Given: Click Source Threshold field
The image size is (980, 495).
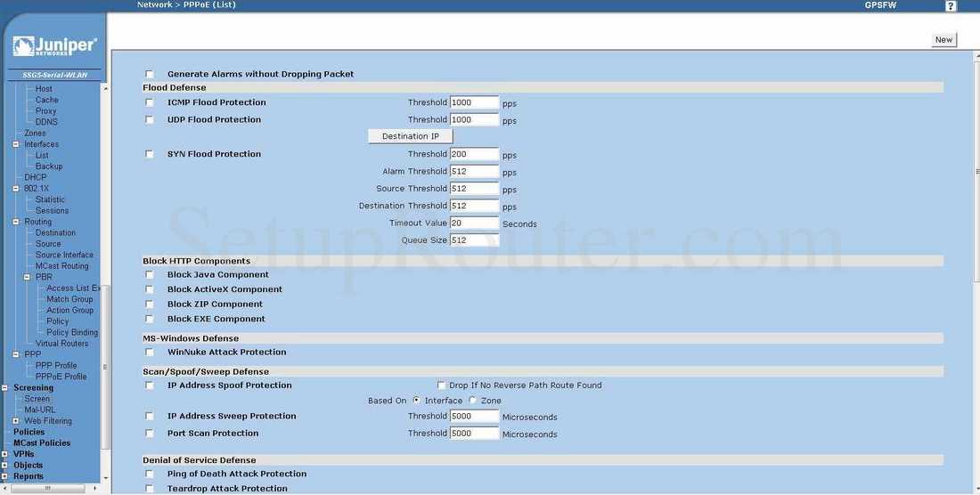Looking at the screenshot, I should pos(474,189).
